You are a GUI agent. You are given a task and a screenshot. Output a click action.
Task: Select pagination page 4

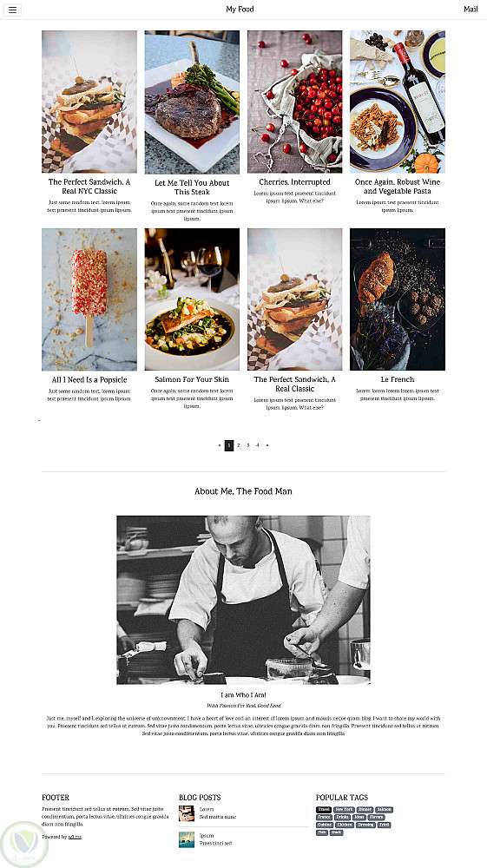point(257,445)
